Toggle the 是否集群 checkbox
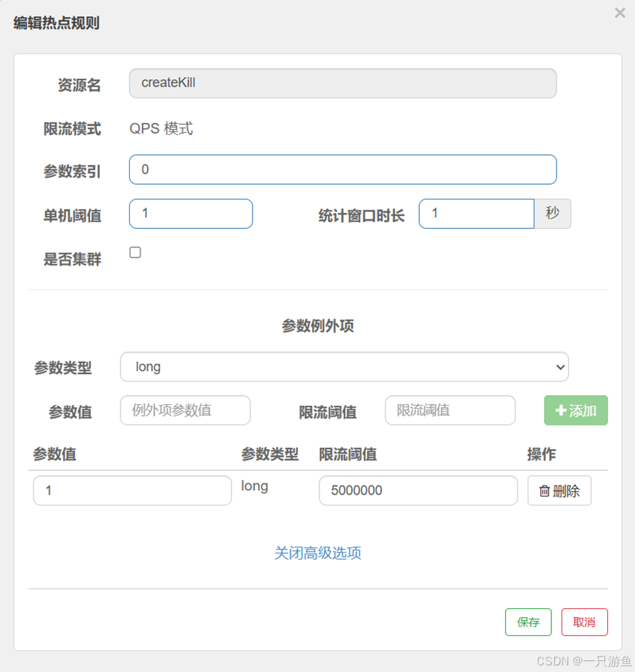Image resolution: width=635 pixels, height=672 pixels. pyautogui.click(x=135, y=252)
